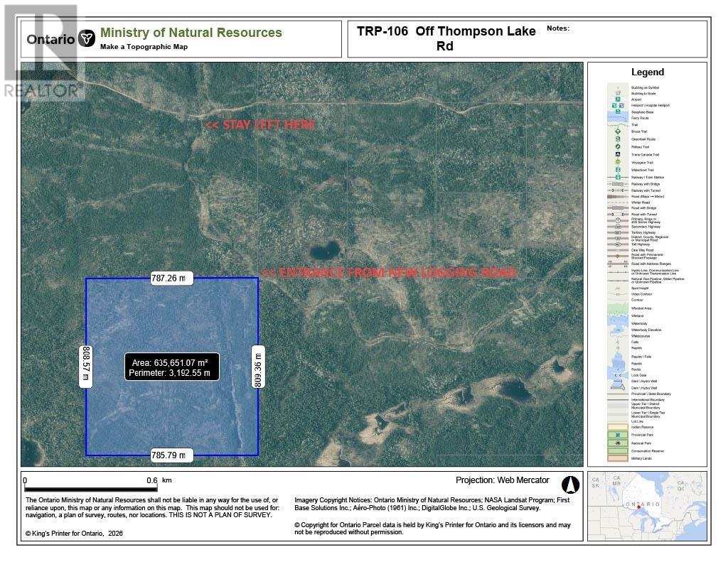Click the Primary Highway shield symbol

618,221
